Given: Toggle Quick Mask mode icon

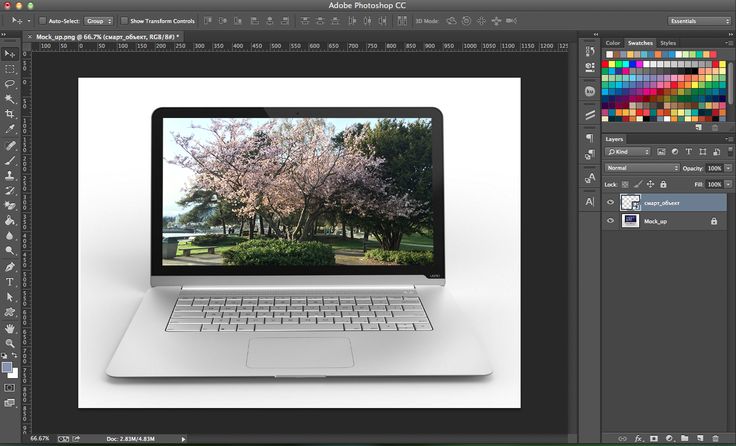Looking at the screenshot, I should point(9,388).
